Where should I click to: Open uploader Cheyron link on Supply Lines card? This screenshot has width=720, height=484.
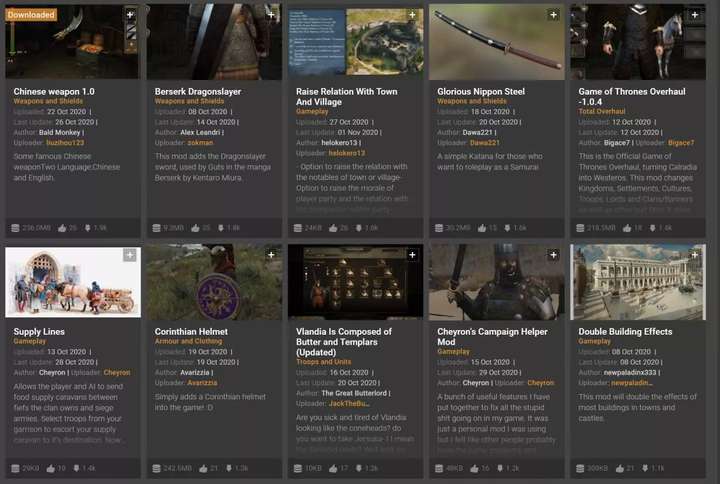click(117, 372)
